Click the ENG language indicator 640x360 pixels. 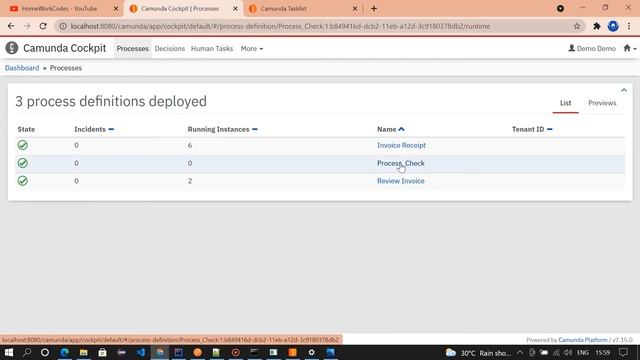tap(583, 353)
